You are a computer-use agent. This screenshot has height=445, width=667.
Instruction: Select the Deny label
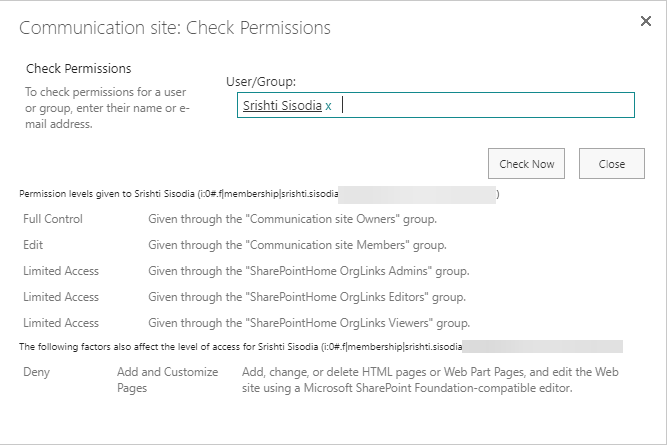pyautogui.click(x=37, y=372)
